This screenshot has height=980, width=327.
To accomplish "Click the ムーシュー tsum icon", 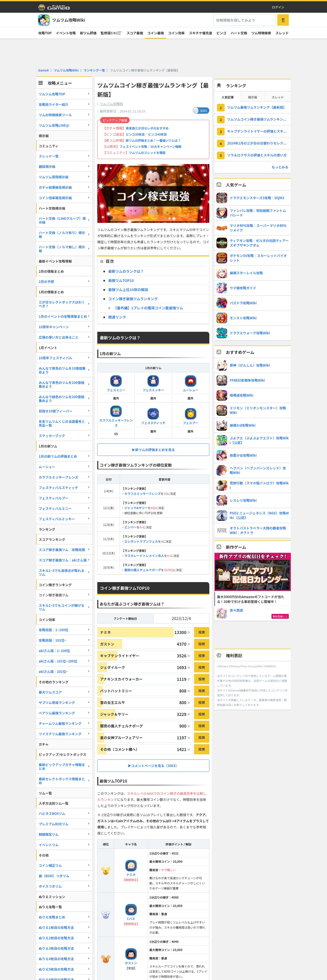I will (x=190, y=380).
